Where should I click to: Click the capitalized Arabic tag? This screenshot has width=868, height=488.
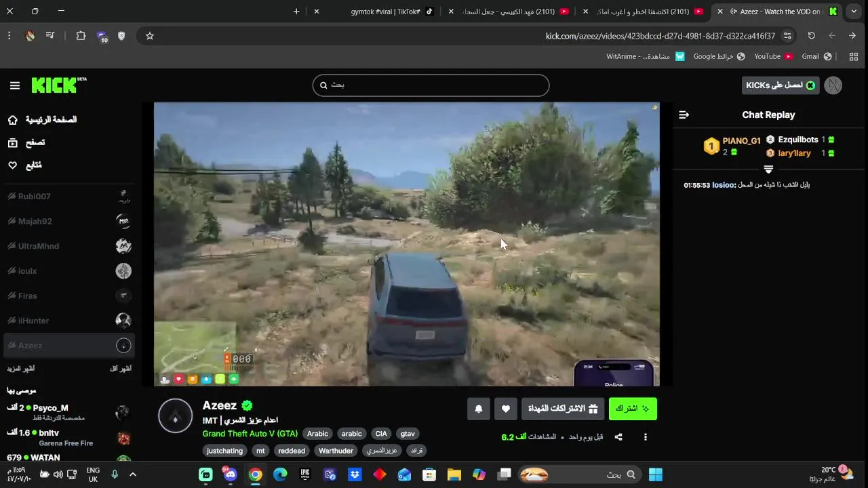pos(317,434)
